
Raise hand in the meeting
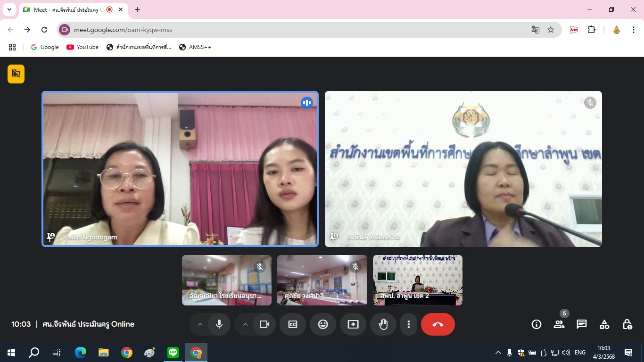tap(383, 324)
